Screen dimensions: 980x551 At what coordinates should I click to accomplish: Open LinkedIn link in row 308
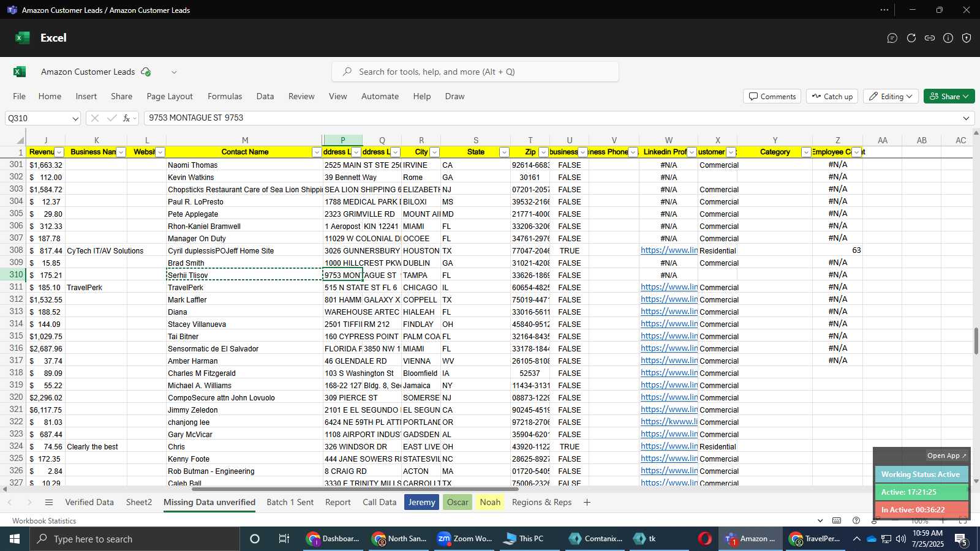pos(669,250)
